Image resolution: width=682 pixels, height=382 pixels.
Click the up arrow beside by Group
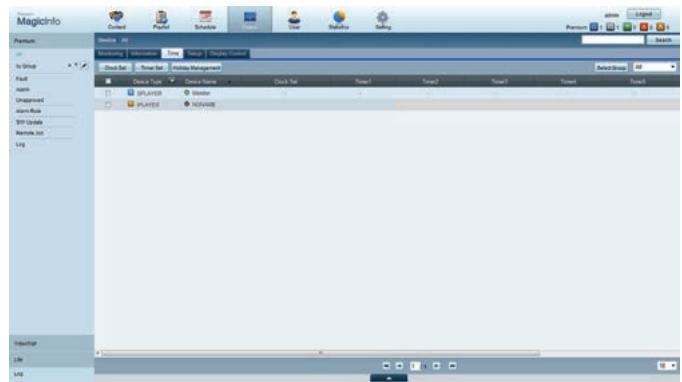coord(69,66)
